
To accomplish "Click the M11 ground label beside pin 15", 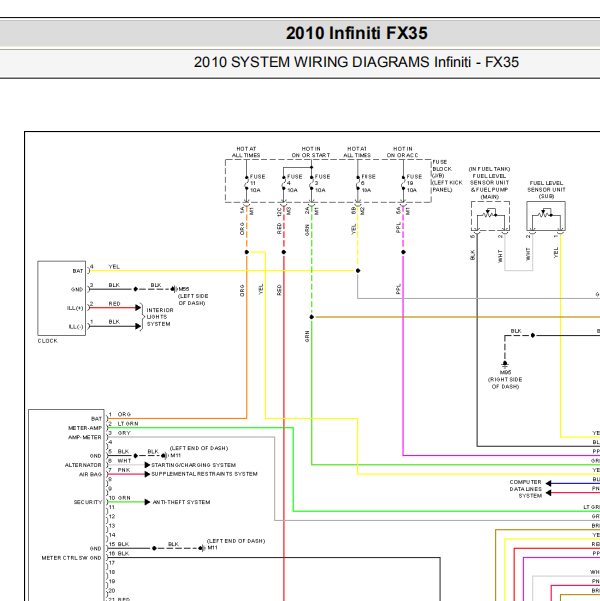I will [x=212, y=548].
